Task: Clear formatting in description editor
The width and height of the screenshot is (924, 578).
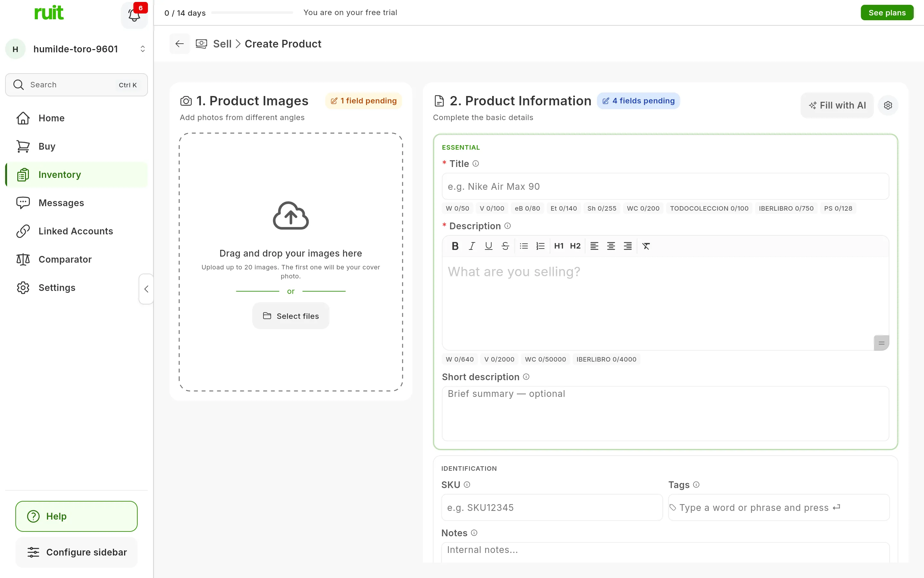Action: tap(646, 246)
